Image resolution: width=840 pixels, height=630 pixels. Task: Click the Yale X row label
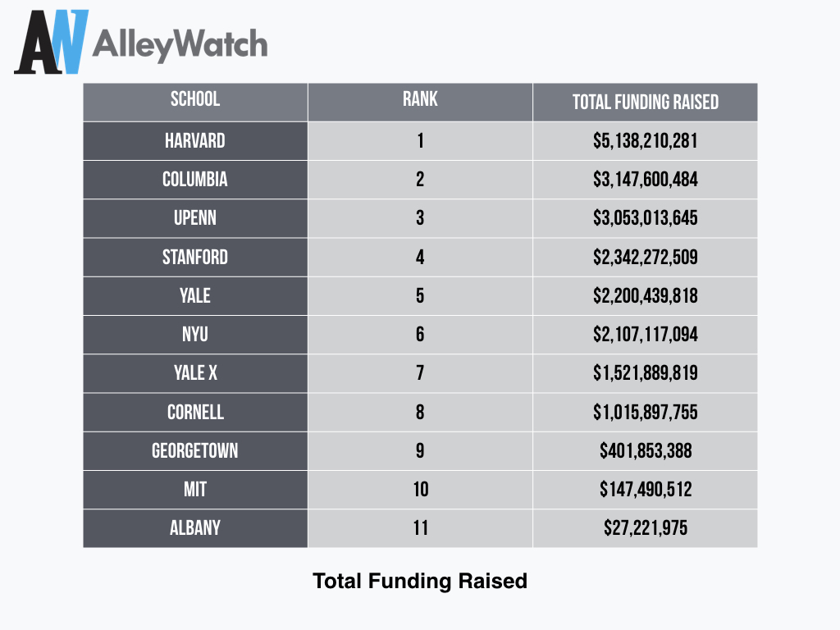195,373
